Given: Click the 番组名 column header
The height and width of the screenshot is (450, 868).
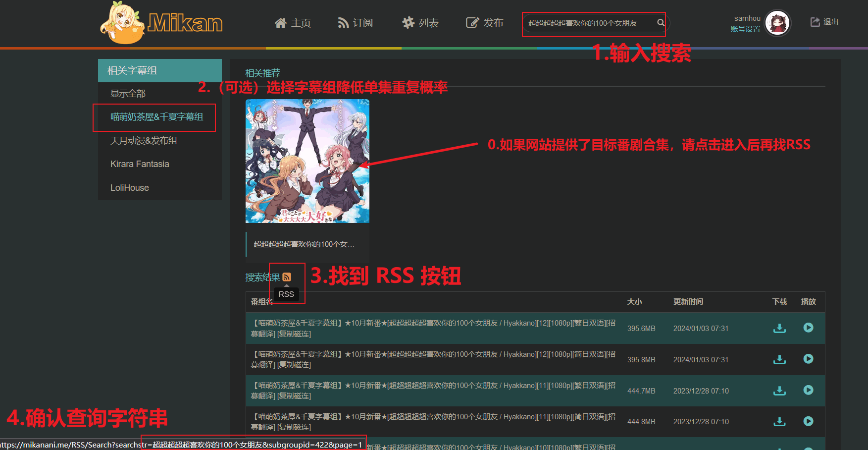Looking at the screenshot, I should [261, 302].
